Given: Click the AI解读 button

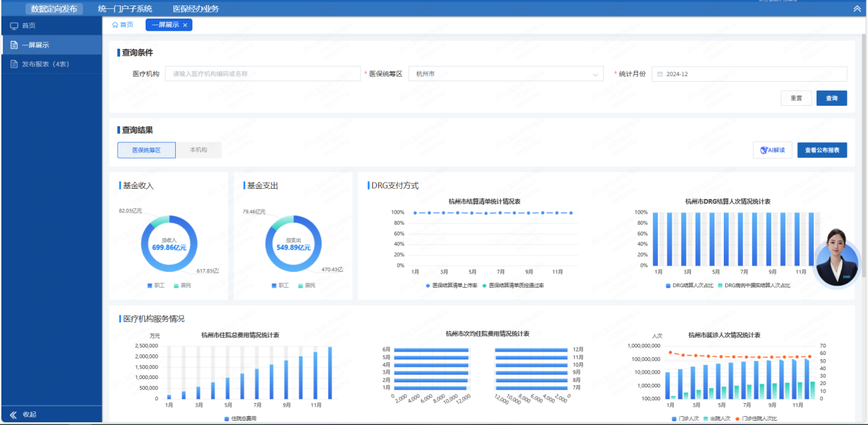Looking at the screenshot, I should tap(773, 150).
